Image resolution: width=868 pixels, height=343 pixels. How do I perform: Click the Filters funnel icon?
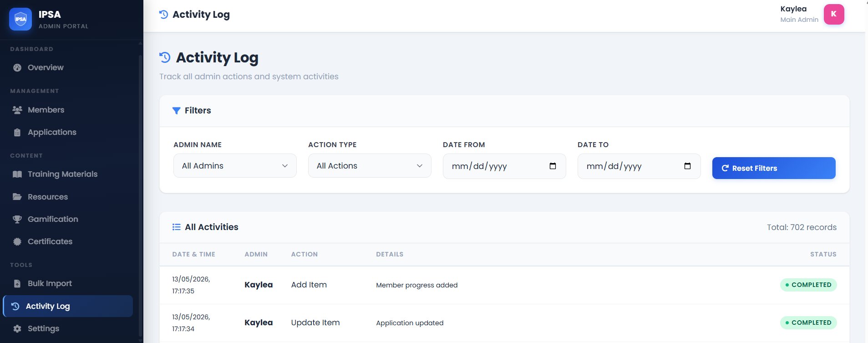click(x=177, y=111)
